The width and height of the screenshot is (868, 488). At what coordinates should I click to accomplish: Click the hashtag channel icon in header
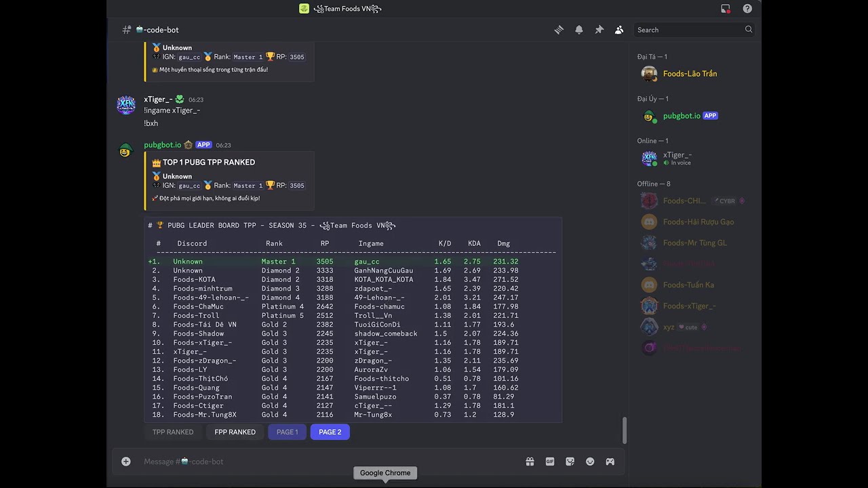pos(127,30)
